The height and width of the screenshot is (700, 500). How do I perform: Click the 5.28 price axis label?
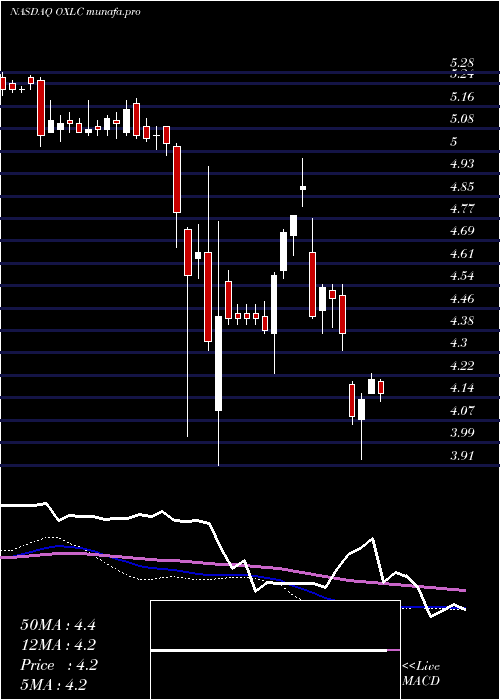(462, 63)
